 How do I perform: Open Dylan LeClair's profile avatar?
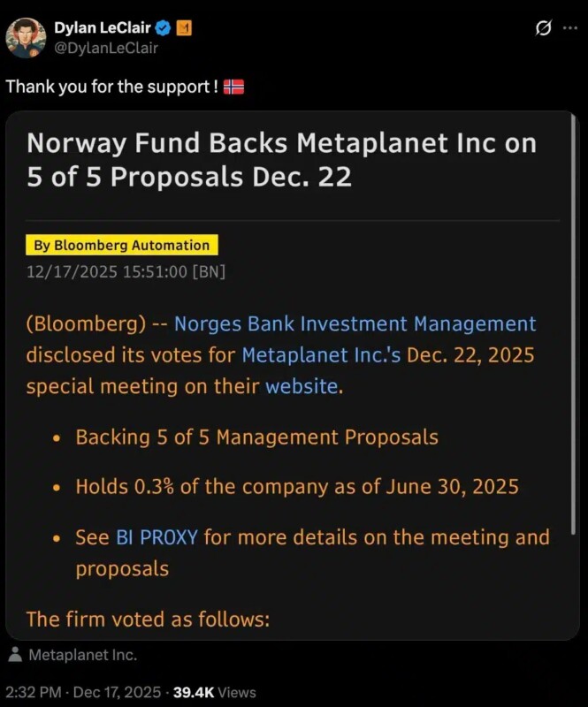[27, 38]
